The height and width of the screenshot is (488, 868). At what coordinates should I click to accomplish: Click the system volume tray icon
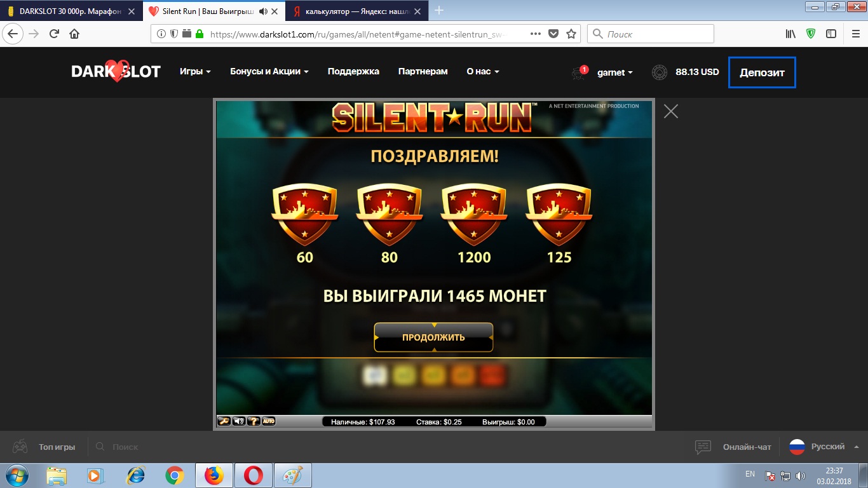(x=801, y=475)
